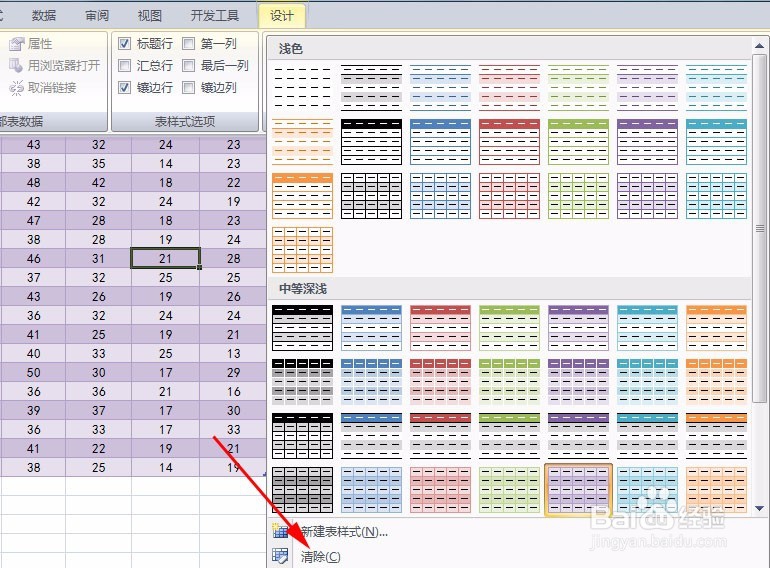The width and height of the screenshot is (770, 568).
Task: Select bottom-row red gridded medium style
Action: pos(440,490)
